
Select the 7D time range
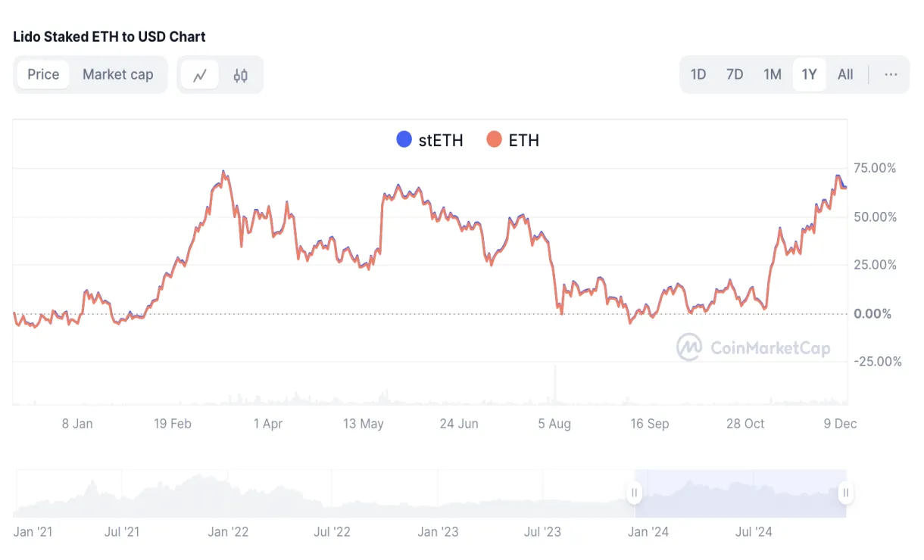[x=735, y=74]
